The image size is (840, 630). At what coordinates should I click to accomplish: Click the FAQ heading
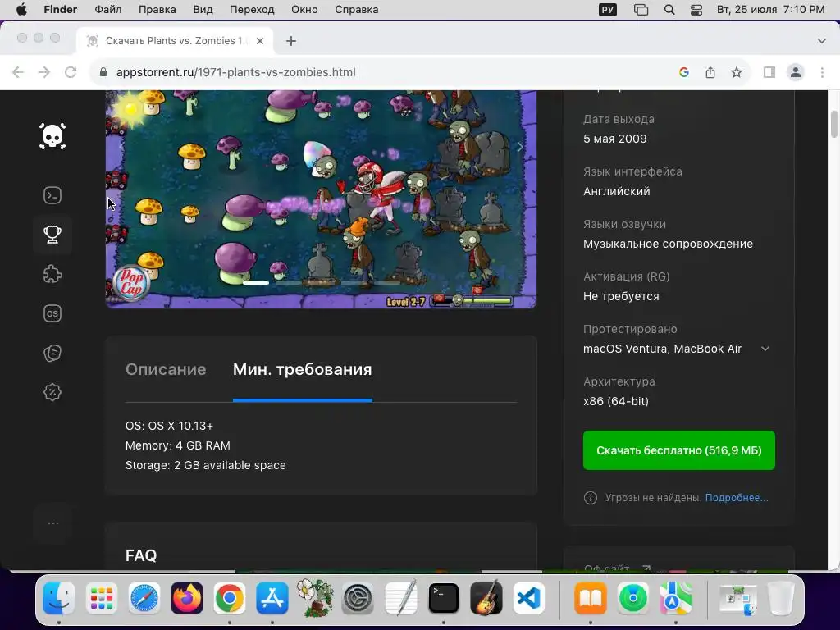point(141,555)
